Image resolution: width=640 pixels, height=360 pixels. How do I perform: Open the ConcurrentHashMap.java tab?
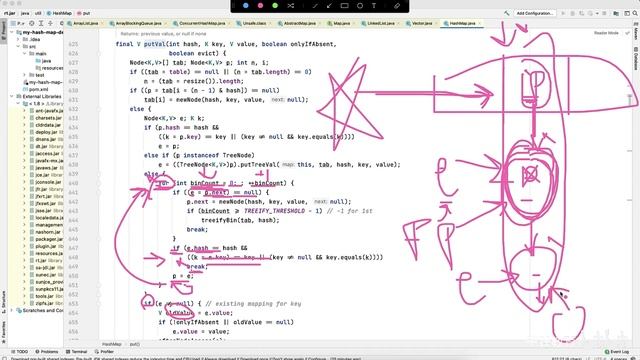[202, 23]
